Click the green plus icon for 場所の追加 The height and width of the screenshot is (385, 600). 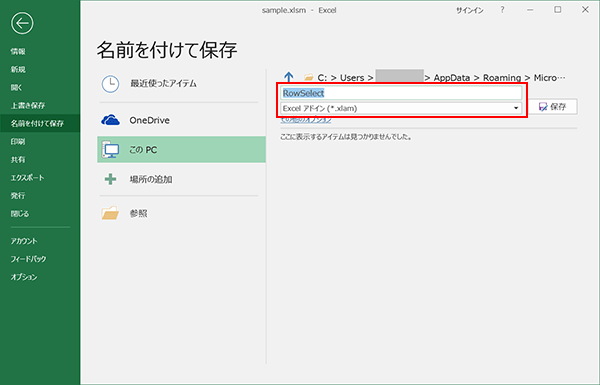[111, 179]
